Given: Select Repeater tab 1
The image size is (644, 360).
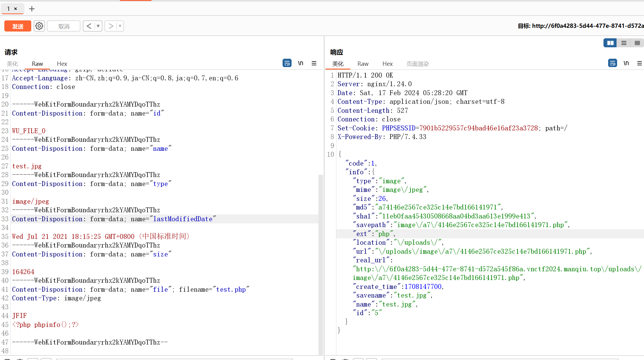Looking at the screenshot, I should point(9,9).
